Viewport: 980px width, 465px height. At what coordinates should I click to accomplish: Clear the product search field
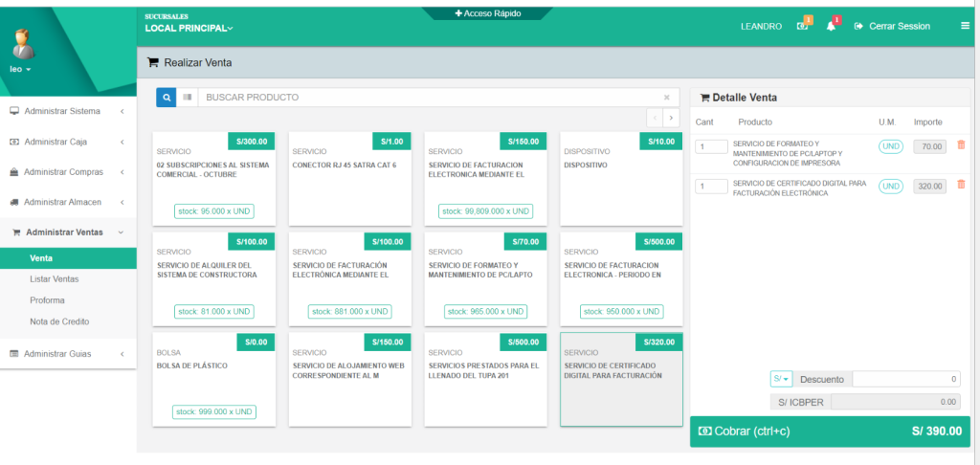tap(666, 98)
